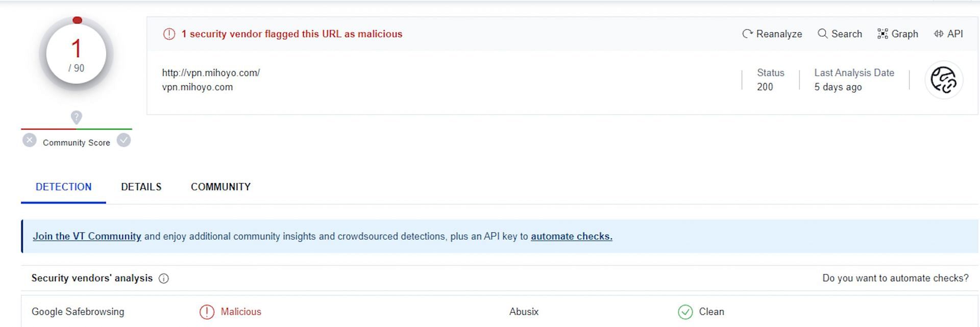
Task: Click the Search magnifier icon
Action: (x=822, y=34)
